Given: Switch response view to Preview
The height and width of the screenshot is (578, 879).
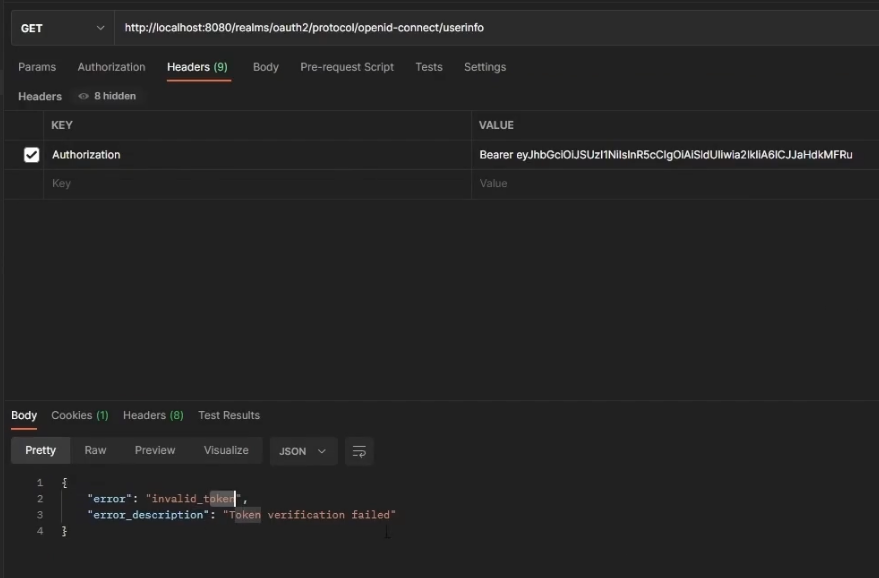Looking at the screenshot, I should tap(155, 450).
